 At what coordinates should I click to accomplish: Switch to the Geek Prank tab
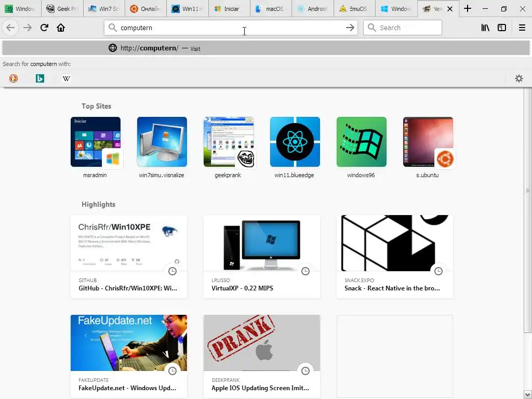62,8
